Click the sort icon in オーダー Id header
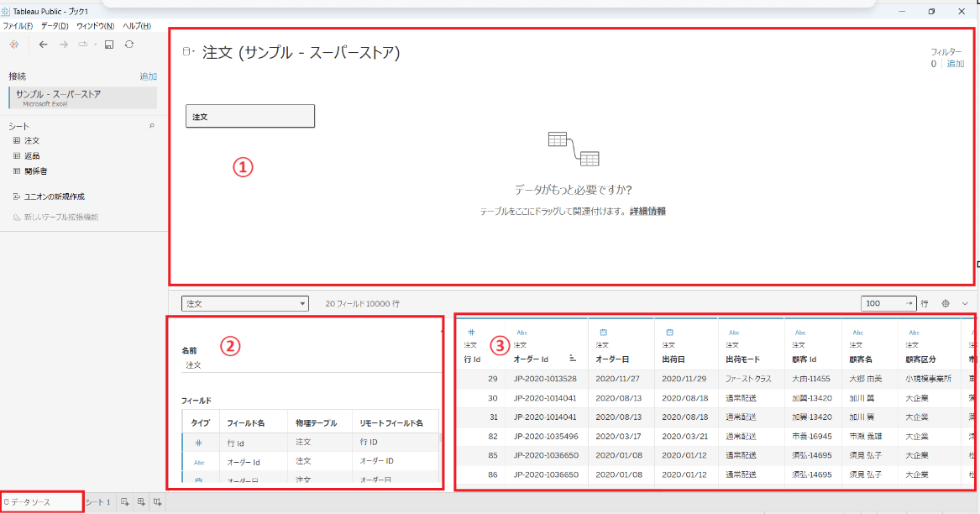980x514 pixels. pos(573,359)
